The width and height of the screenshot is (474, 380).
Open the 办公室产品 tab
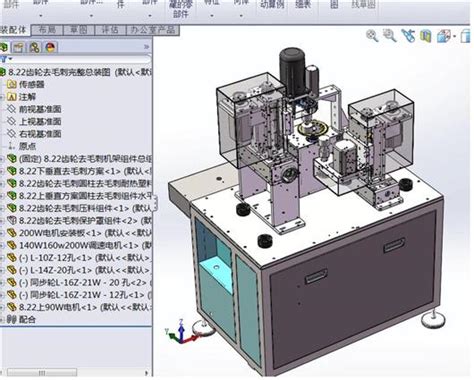153,30
